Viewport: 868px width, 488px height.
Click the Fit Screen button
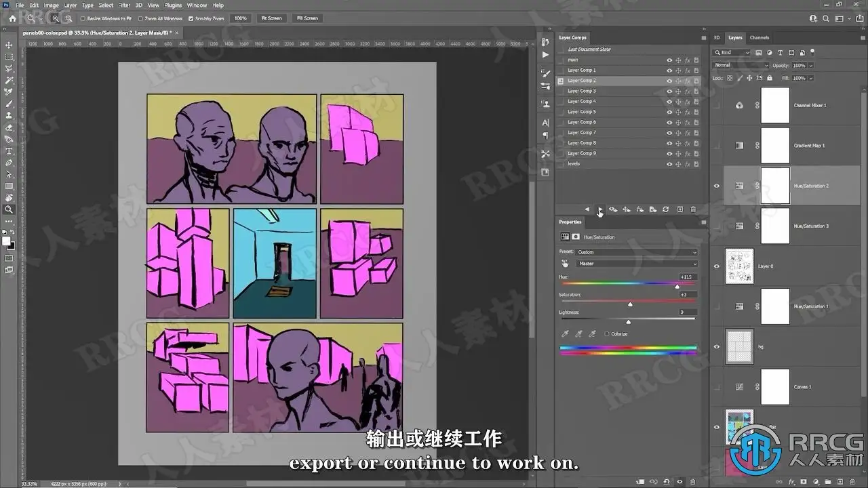click(271, 18)
